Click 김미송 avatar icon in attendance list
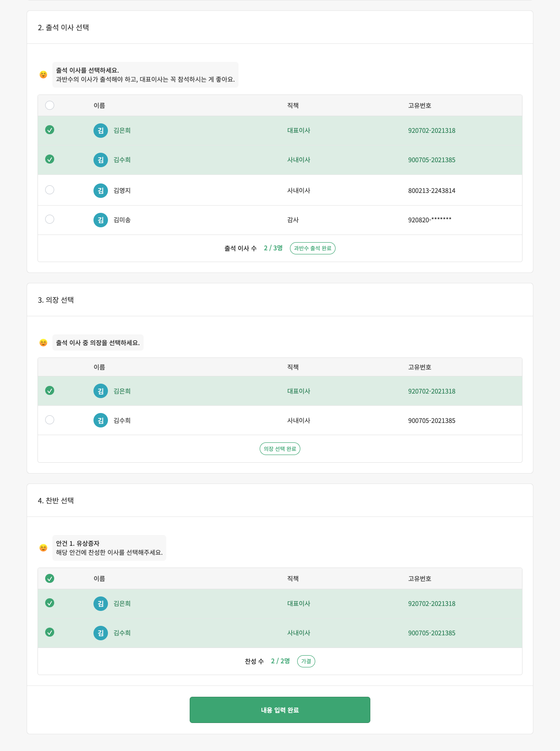 (x=100, y=220)
